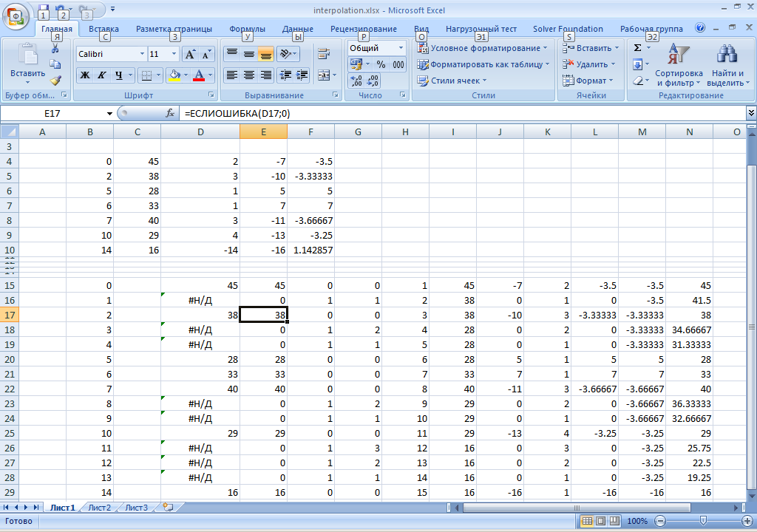
Task: Open the Calibri font name dropdown
Action: pyautogui.click(x=141, y=55)
